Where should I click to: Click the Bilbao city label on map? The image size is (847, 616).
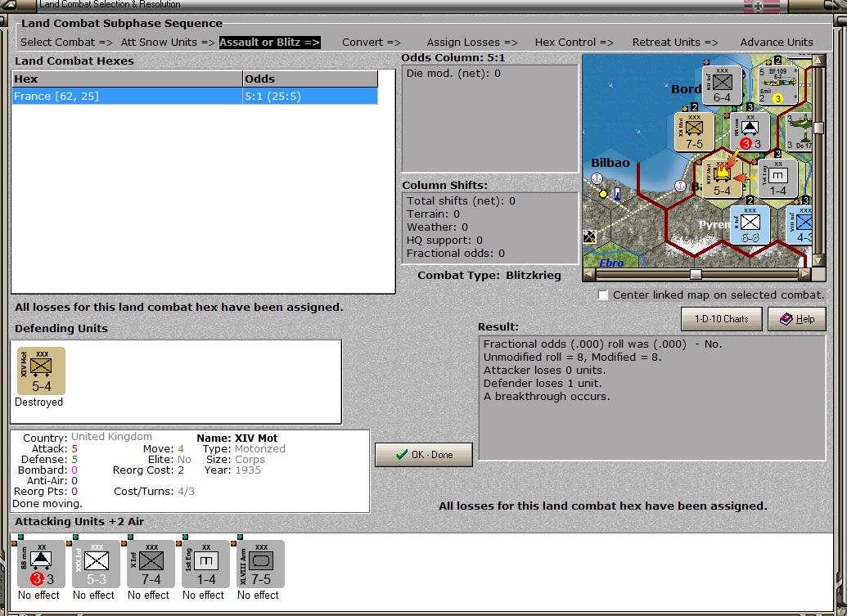click(610, 163)
